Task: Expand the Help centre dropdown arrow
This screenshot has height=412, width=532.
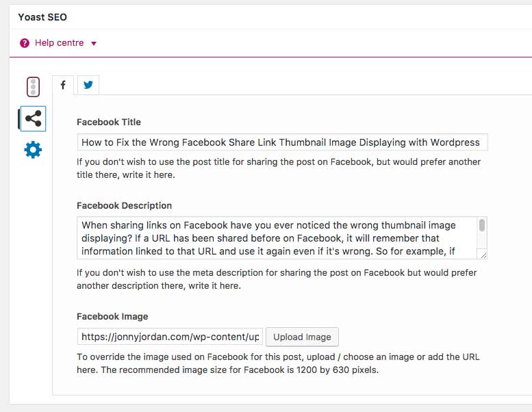Action: [x=94, y=43]
